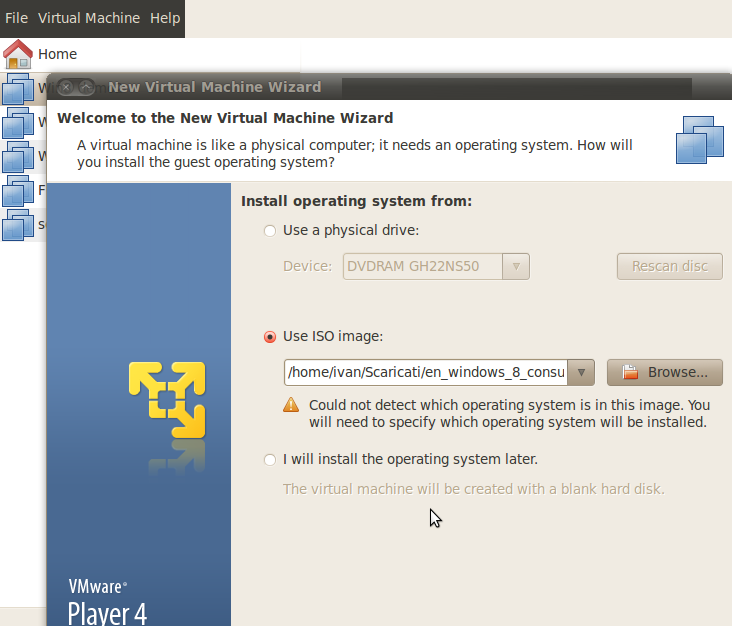
Task: Click the wizard title bar roll-up button
Action: [x=86, y=87]
